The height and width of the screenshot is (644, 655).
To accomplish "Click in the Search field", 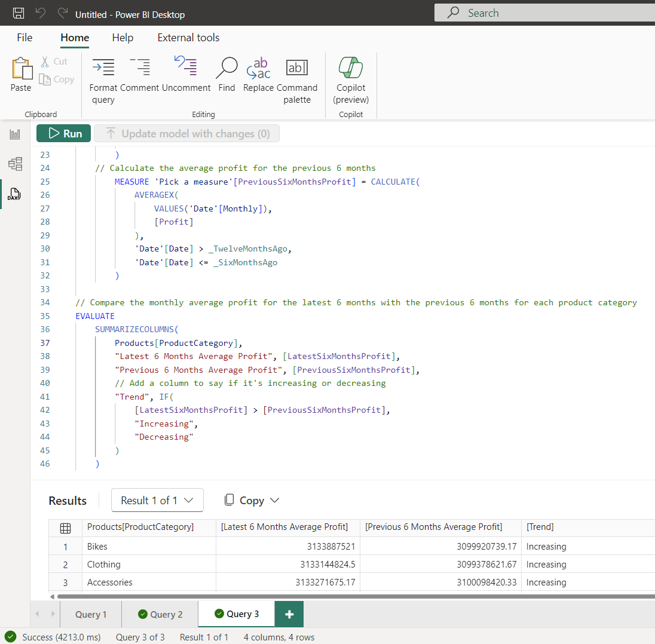I will (544, 13).
